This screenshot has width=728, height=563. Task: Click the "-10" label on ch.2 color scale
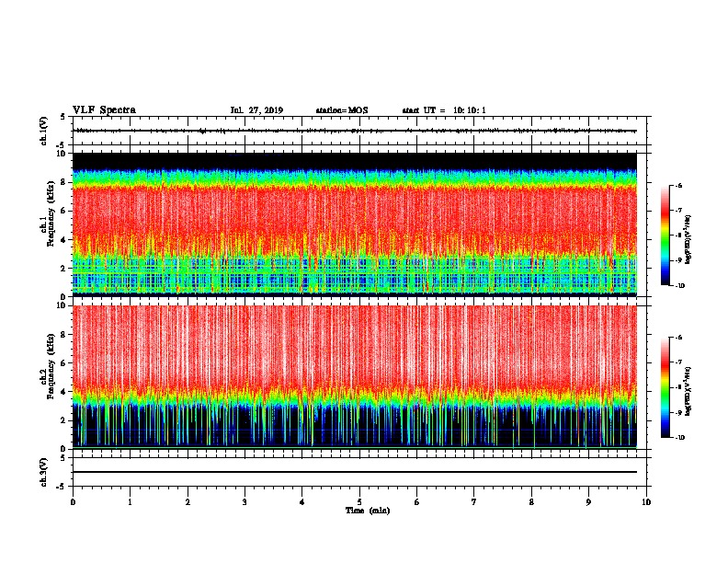tap(679, 438)
